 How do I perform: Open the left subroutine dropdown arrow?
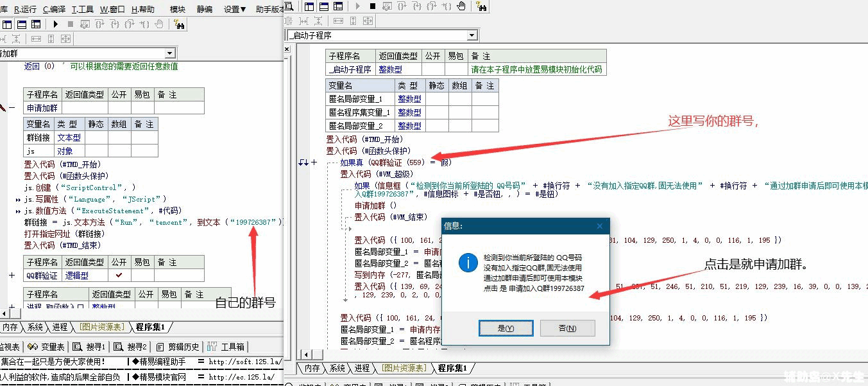(170, 53)
